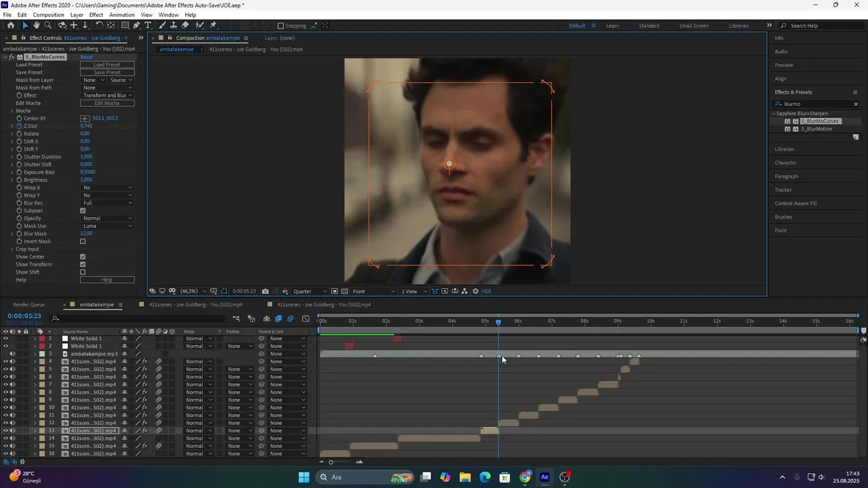Image resolution: width=868 pixels, height=488 pixels.
Task: Click the Edit Mocha button
Action: (x=107, y=103)
